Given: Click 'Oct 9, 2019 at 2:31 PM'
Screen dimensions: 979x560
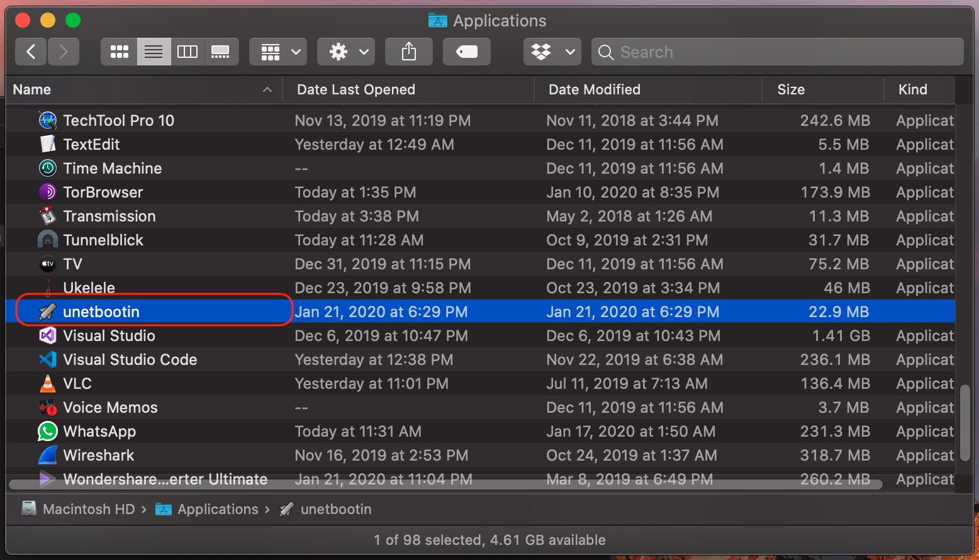Looking at the screenshot, I should pos(627,240).
